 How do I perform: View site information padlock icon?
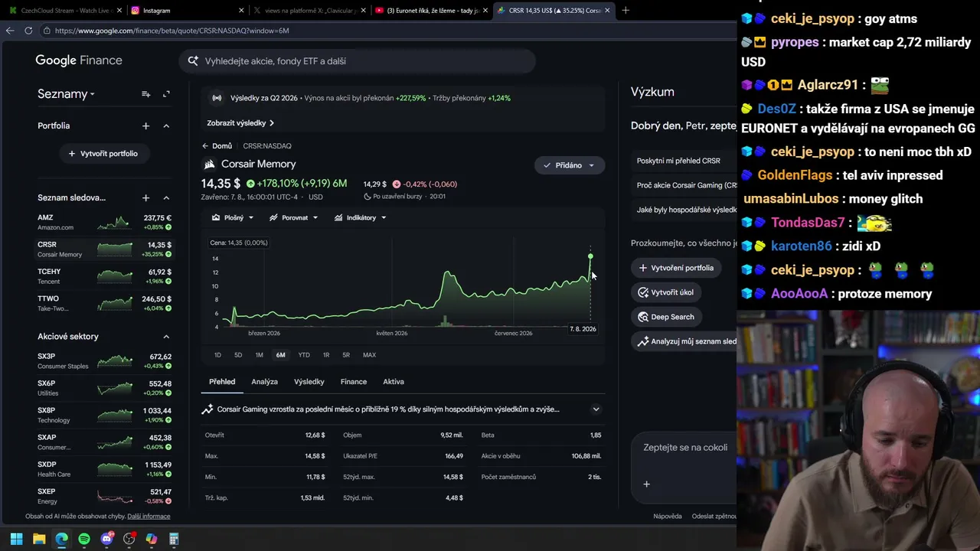(47, 31)
